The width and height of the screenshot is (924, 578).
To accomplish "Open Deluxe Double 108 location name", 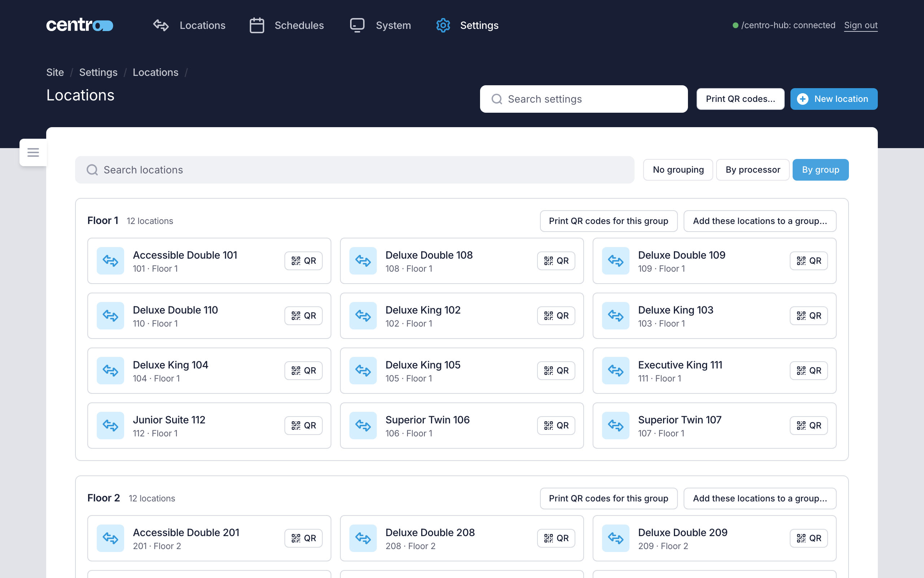I will [x=429, y=255].
